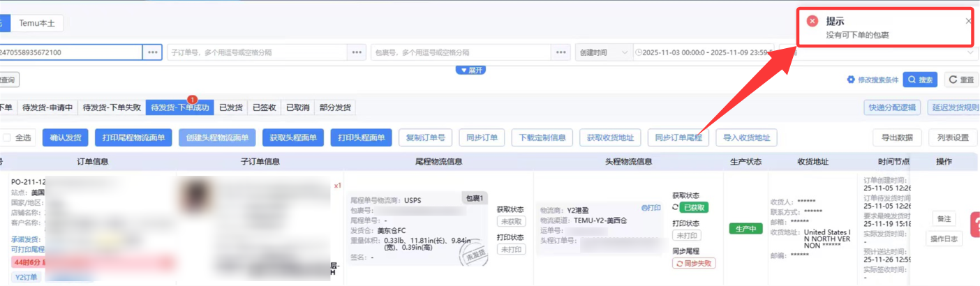Open the 创建时间 dropdown
980x286 pixels.
point(603,52)
